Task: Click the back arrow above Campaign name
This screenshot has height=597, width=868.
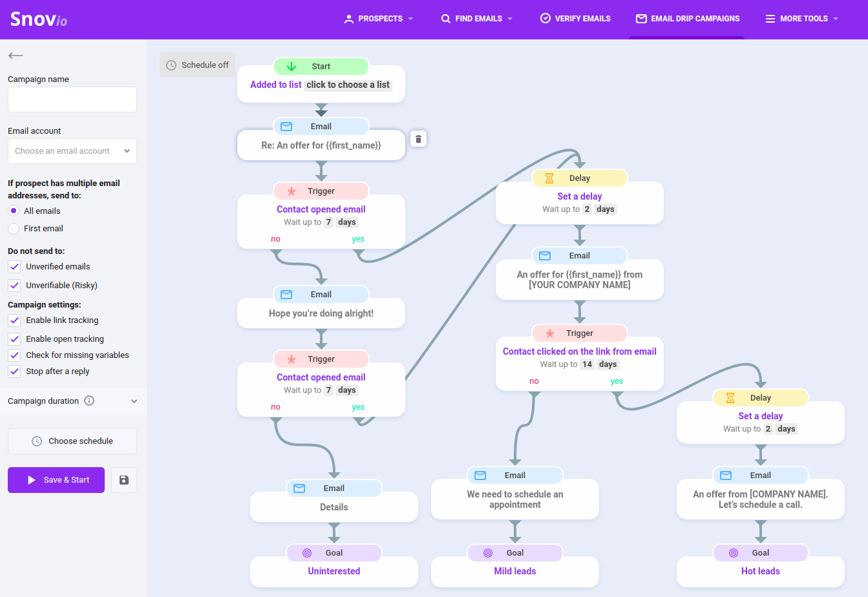Action: coord(16,56)
